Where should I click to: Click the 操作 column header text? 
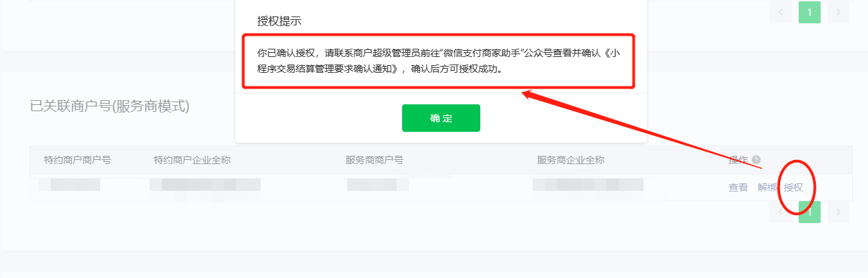(x=738, y=160)
